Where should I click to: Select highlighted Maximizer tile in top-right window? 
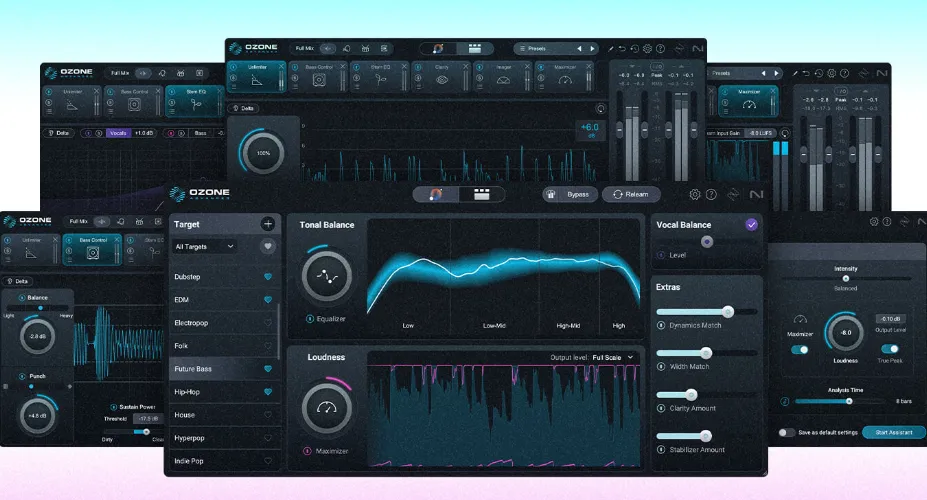click(x=748, y=101)
